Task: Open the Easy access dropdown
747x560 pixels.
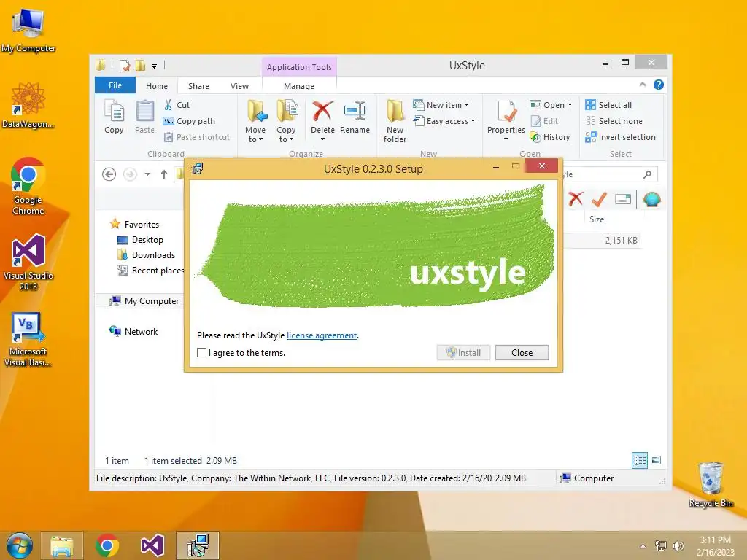Action: [x=444, y=121]
